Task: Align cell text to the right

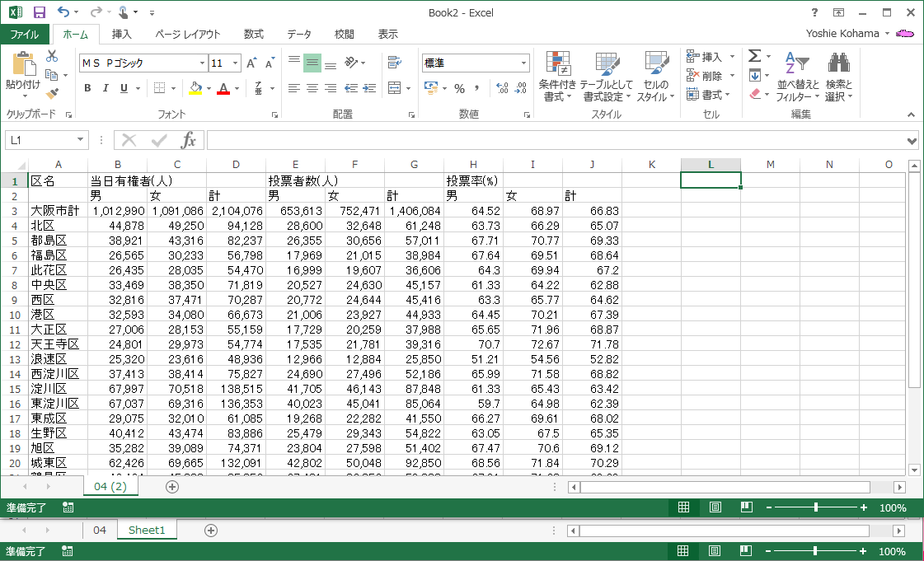Action: click(331, 88)
